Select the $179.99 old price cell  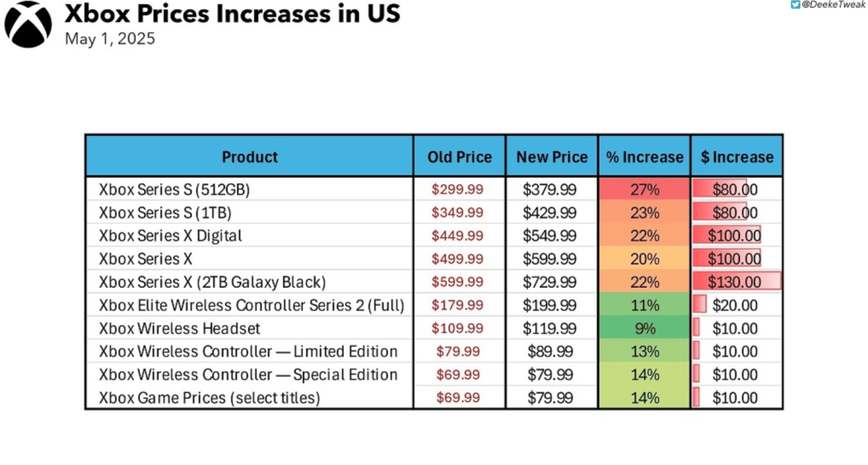point(460,305)
